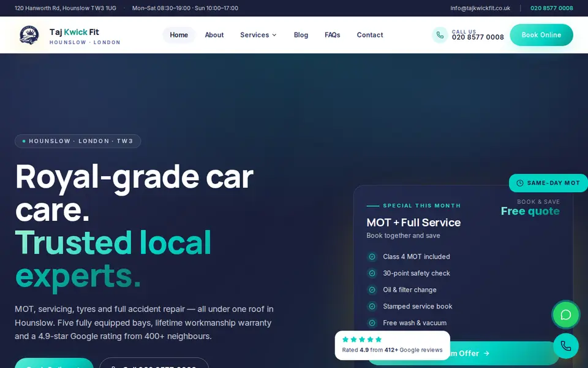Open the FAQs page

coord(332,35)
